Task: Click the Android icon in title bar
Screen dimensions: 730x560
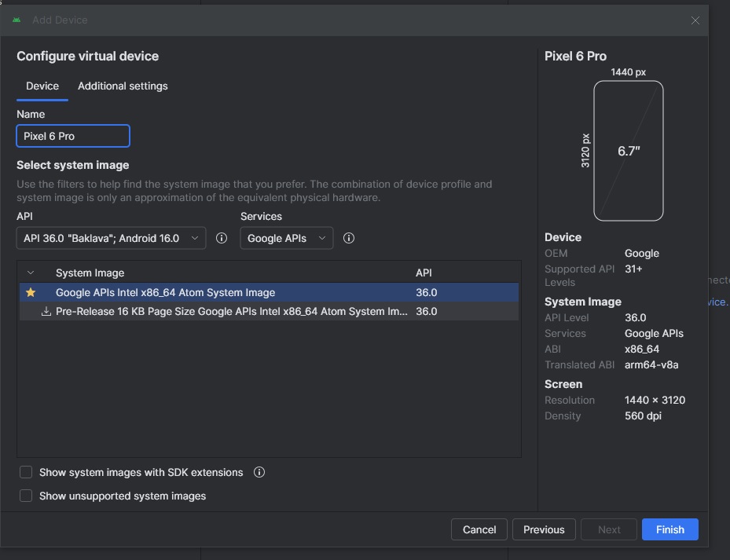Action: [x=17, y=20]
